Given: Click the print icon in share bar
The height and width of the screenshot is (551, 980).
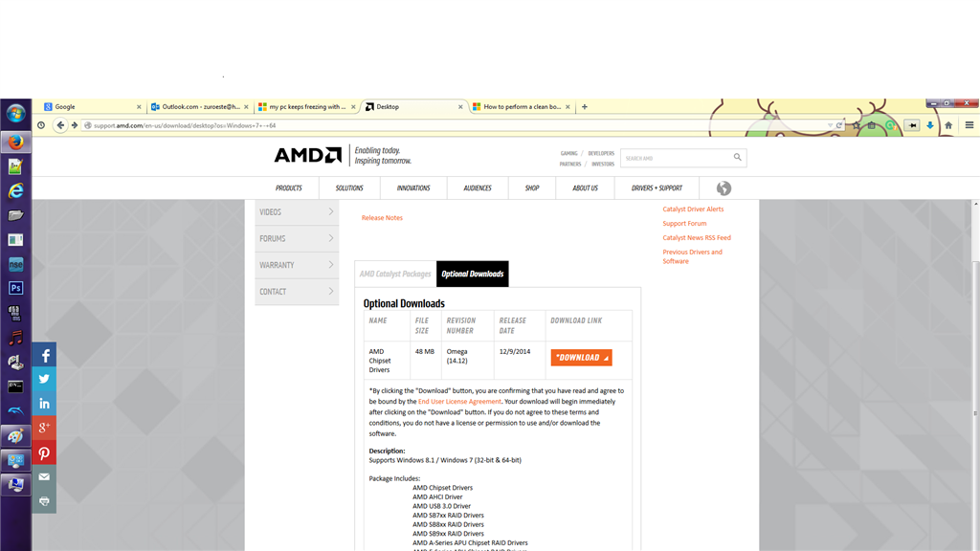Looking at the screenshot, I should coord(44,501).
